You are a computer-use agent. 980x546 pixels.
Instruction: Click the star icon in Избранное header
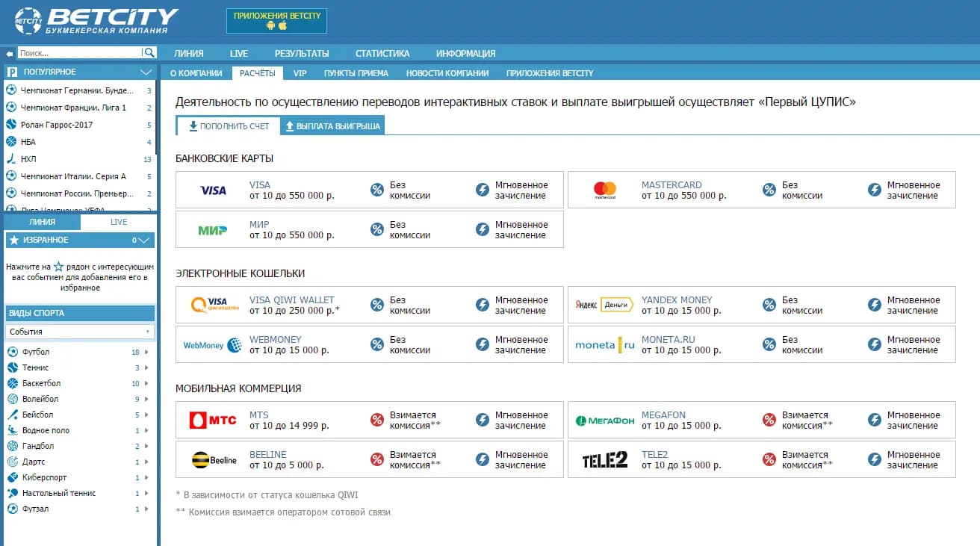point(13,241)
